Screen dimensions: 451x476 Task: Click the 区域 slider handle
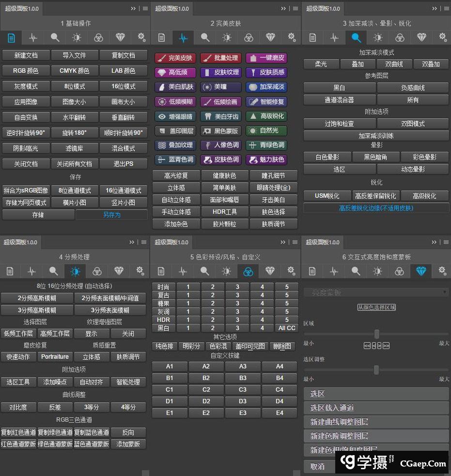(x=376, y=334)
